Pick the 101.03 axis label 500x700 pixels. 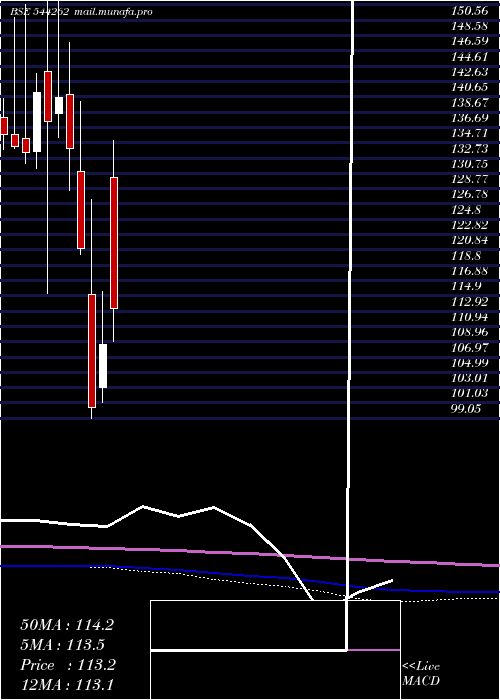[x=470, y=393]
